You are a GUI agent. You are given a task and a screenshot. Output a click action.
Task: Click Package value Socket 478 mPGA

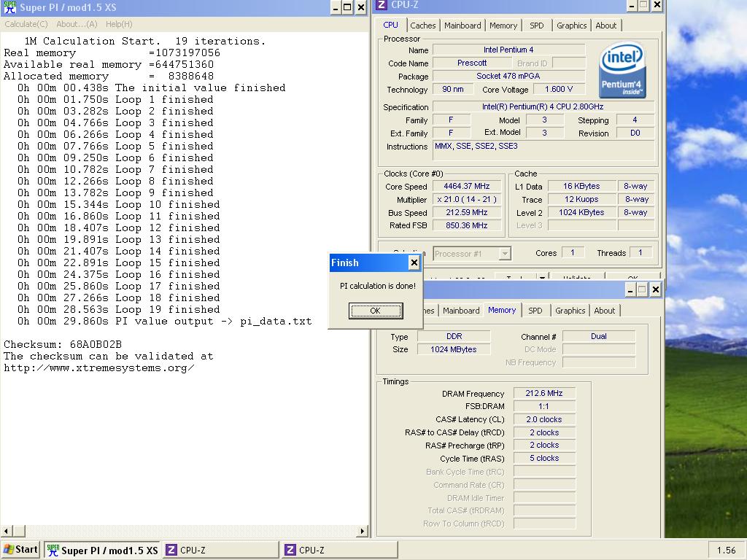(x=508, y=76)
